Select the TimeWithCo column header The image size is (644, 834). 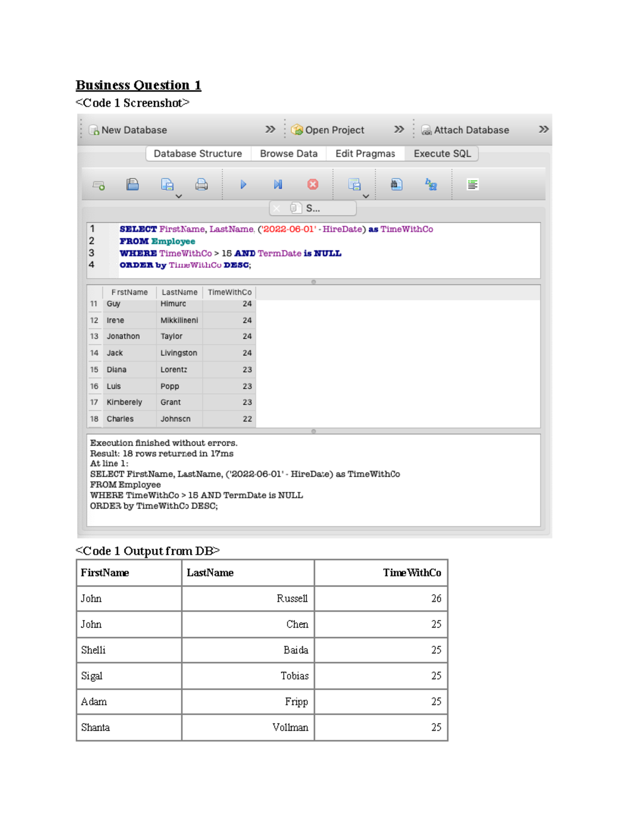(230, 292)
